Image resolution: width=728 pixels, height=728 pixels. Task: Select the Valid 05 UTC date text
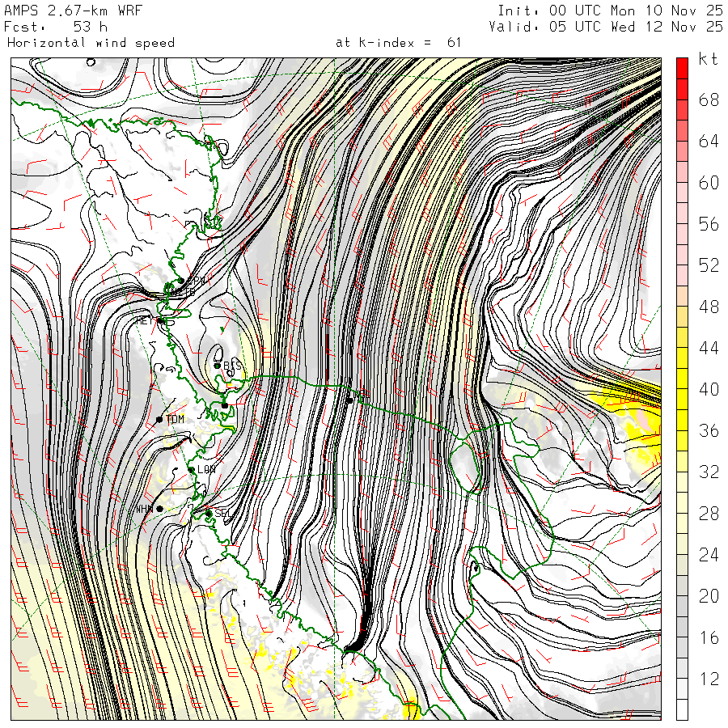[606, 27]
